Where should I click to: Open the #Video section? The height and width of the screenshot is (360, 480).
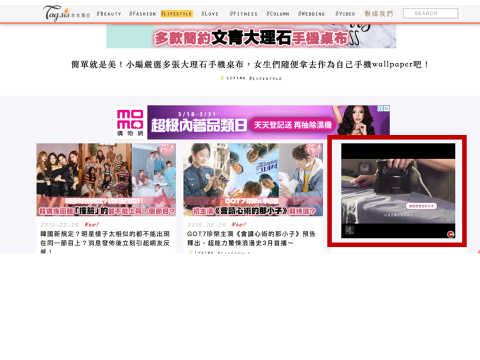[x=345, y=14]
